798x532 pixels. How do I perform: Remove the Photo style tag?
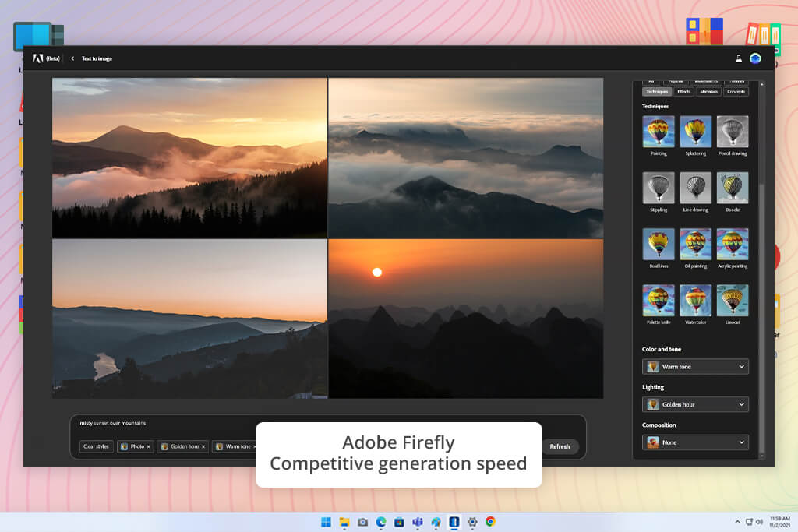[x=149, y=446]
